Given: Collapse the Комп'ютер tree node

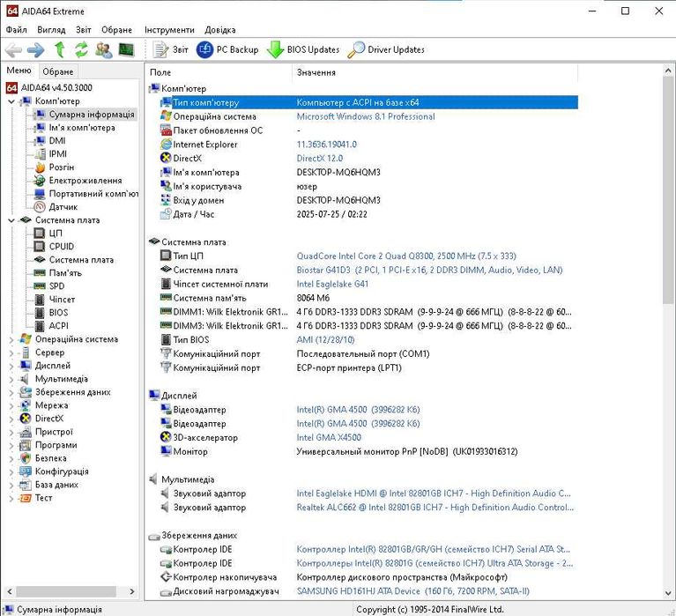Looking at the screenshot, I should [11, 101].
